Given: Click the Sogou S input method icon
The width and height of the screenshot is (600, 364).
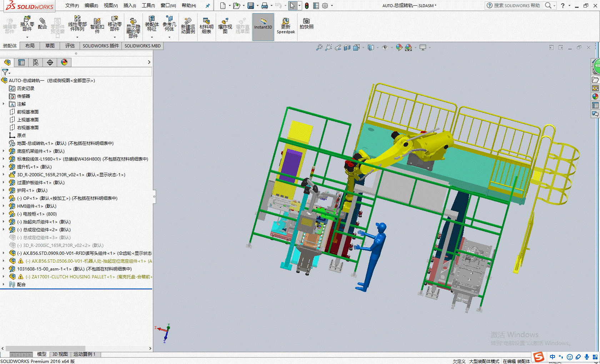Looking at the screenshot, I should [539, 357].
